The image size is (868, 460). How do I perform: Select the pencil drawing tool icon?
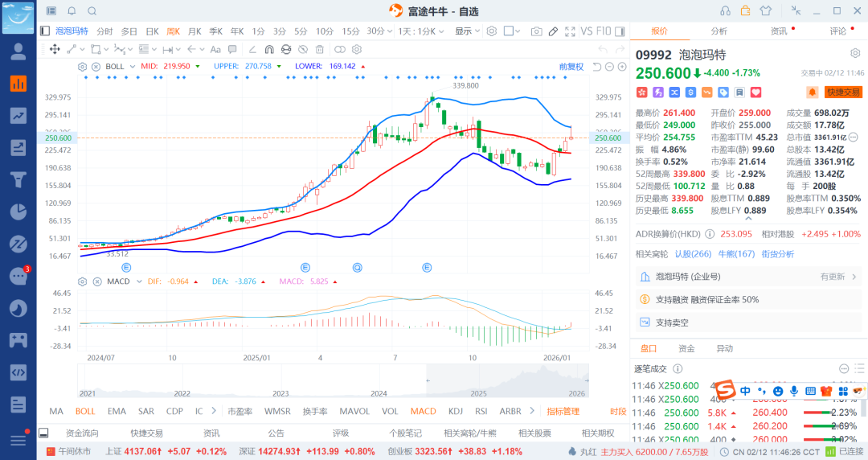point(553,31)
